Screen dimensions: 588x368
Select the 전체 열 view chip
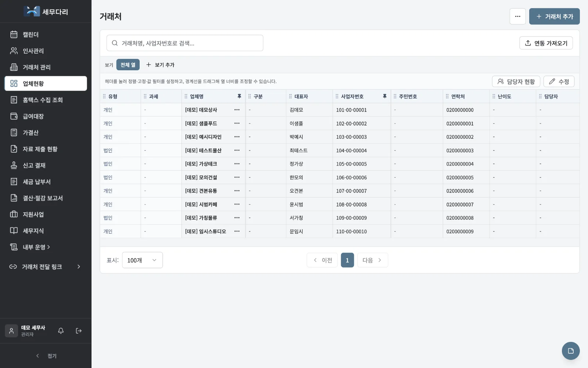pos(128,65)
